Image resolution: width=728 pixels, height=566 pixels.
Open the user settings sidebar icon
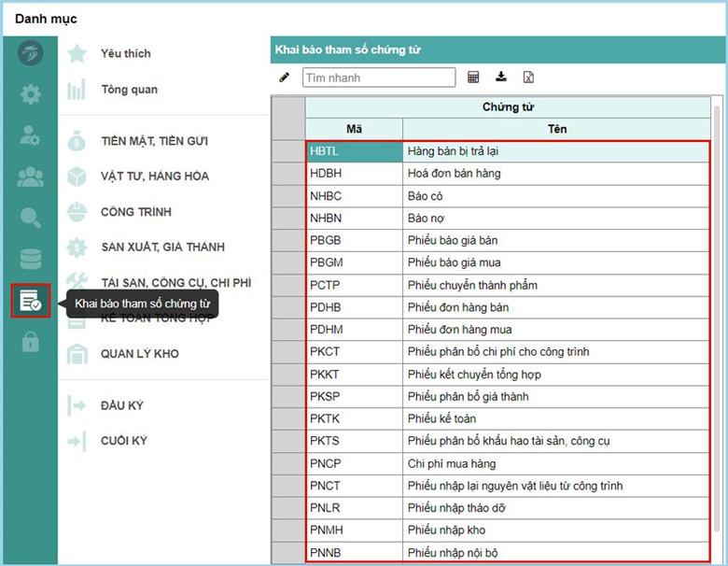[31, 134]
